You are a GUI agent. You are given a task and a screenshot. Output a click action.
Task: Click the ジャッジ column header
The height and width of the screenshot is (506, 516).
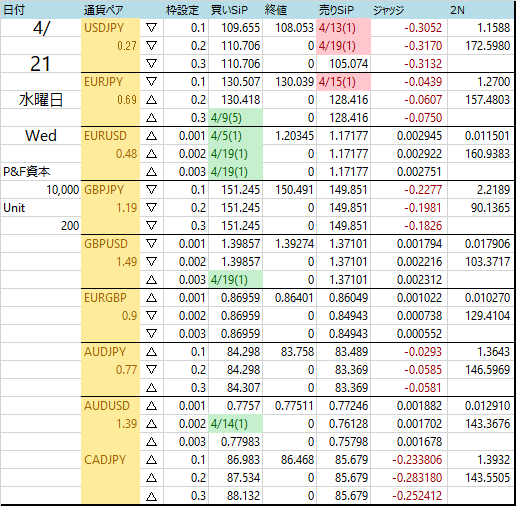pyautogui.click(x=389, y=10)
